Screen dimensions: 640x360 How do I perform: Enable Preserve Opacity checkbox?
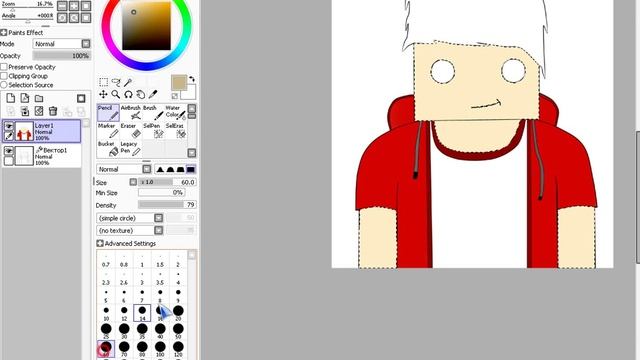click(x=4, y=67)
